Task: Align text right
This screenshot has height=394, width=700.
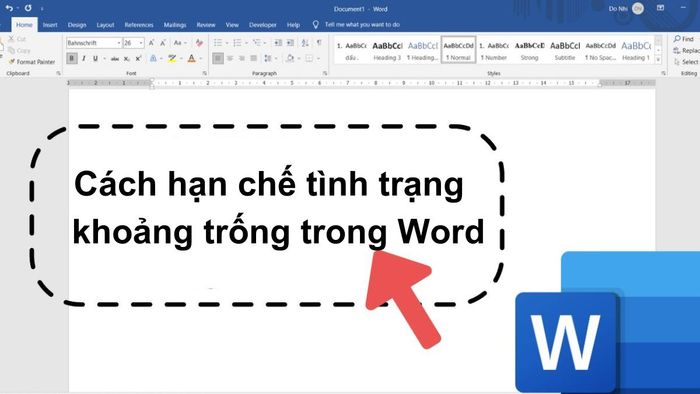Action: (242, 58)
